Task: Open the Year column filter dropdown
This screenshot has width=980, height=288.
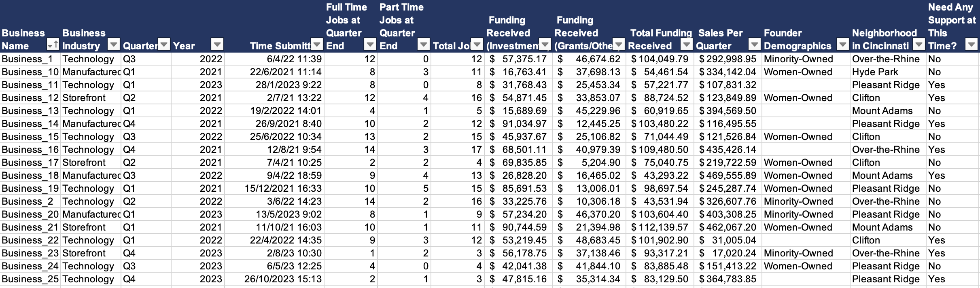Action: [218, 44]
